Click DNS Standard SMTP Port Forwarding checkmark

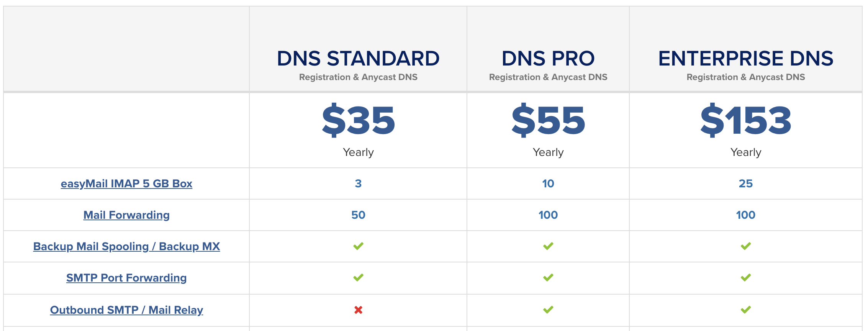click(358, 277)
